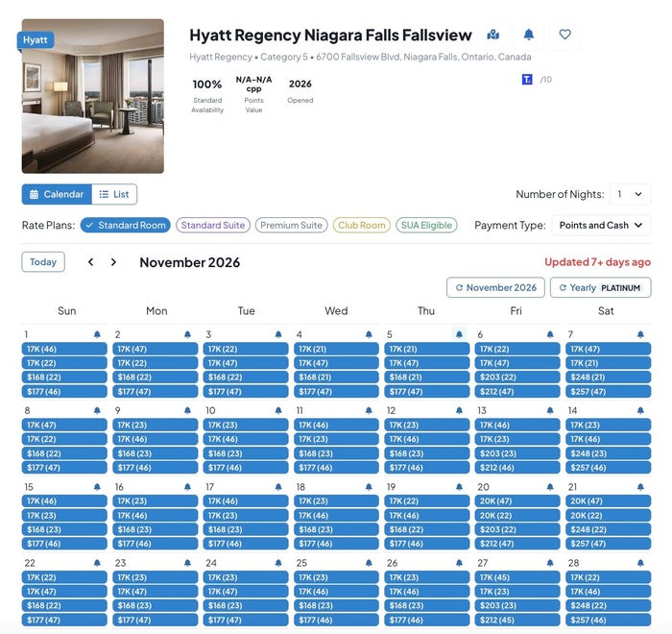Select 17K (46) rate on November 1

(64, 349)
